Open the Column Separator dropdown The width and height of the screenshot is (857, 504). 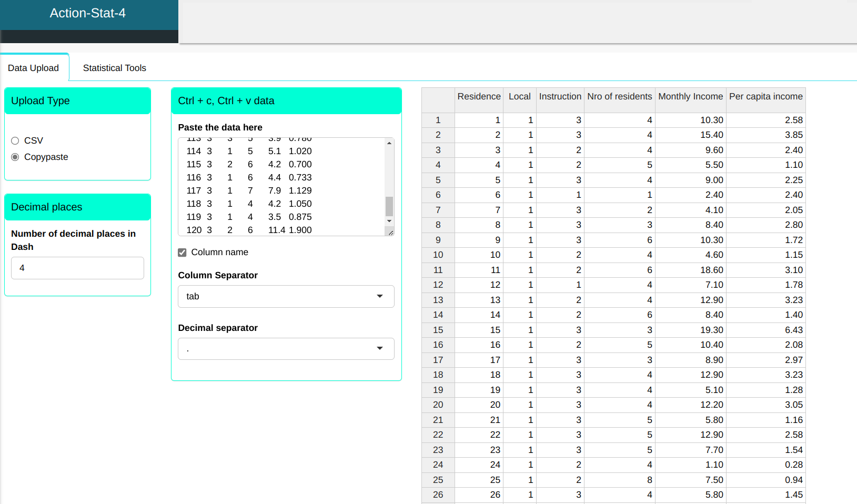tap(286, 296)
